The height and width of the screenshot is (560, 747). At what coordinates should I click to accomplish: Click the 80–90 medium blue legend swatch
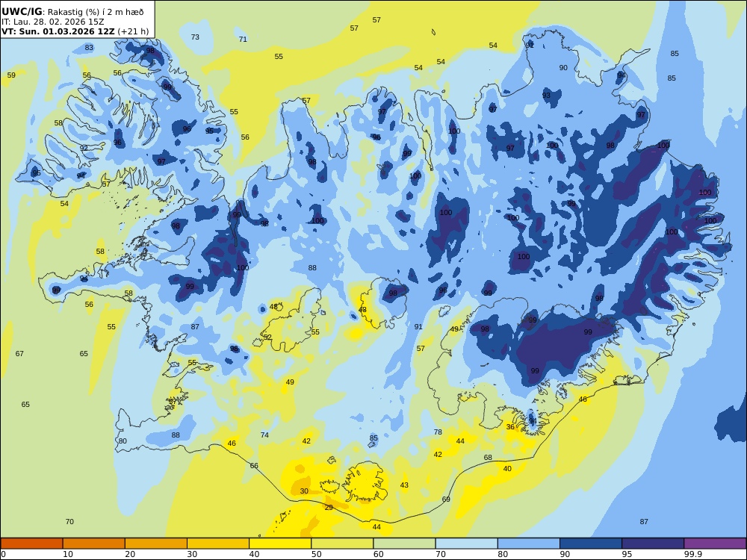point(529,544)
